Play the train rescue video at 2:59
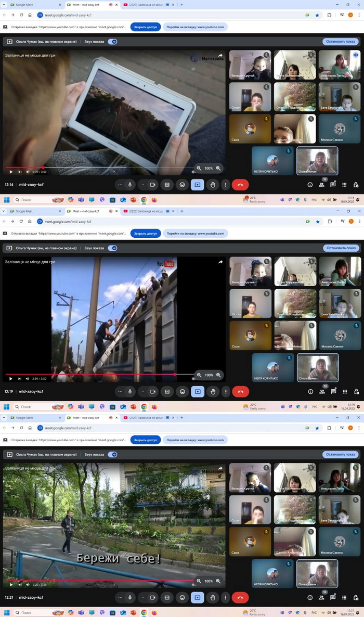This screenshot has height=617, width=364. click(x=10, y=379)
